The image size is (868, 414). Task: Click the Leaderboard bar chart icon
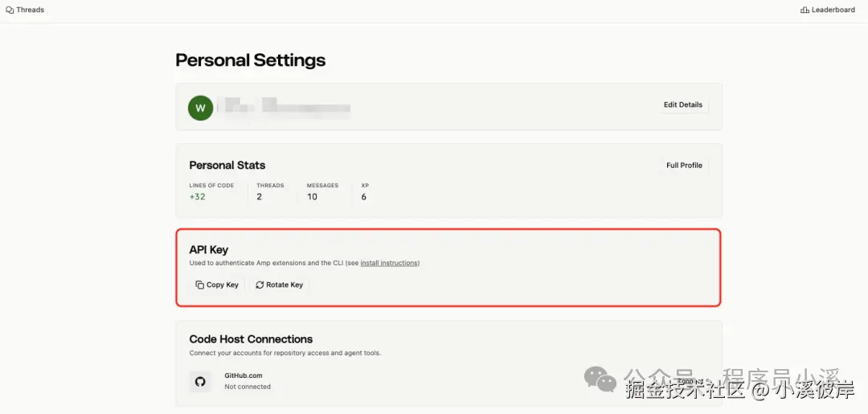(805, 10)
